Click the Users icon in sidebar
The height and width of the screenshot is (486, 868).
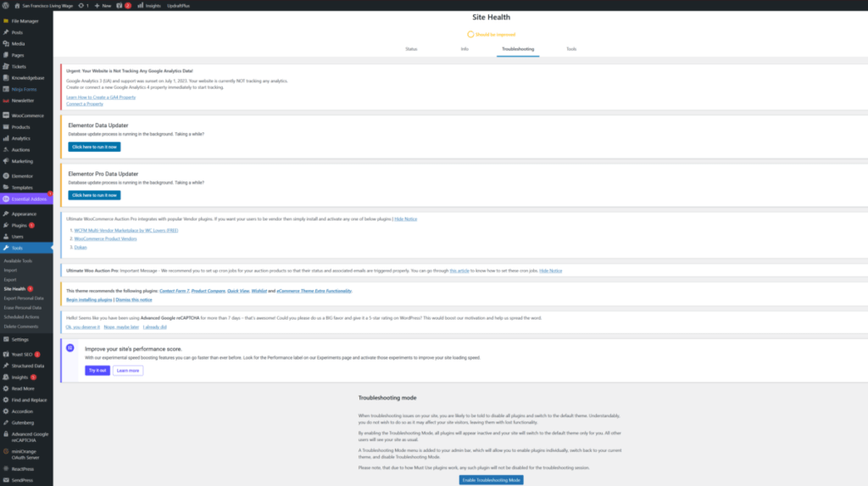pyautogui.click(x=6, y=237)
